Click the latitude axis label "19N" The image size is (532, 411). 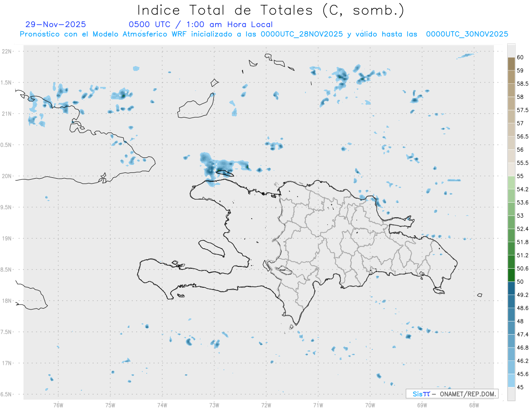7,239
